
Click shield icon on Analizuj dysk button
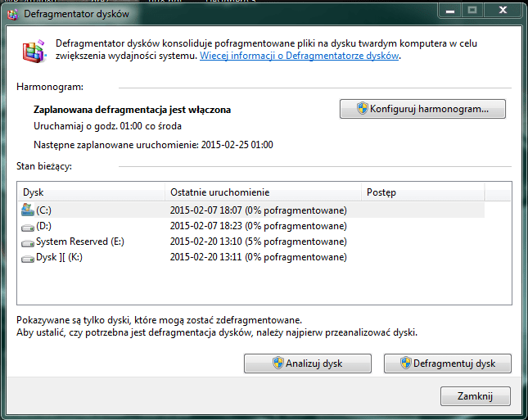click(278, 363)
